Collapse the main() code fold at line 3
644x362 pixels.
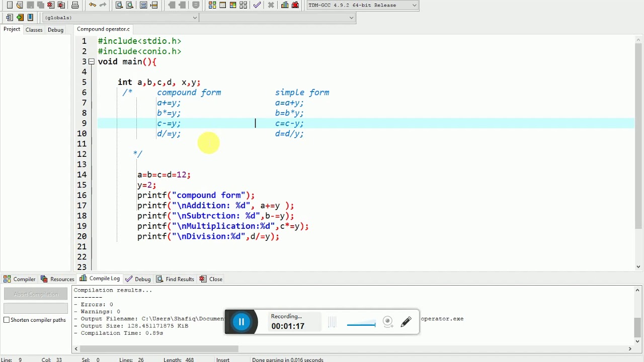92,61
